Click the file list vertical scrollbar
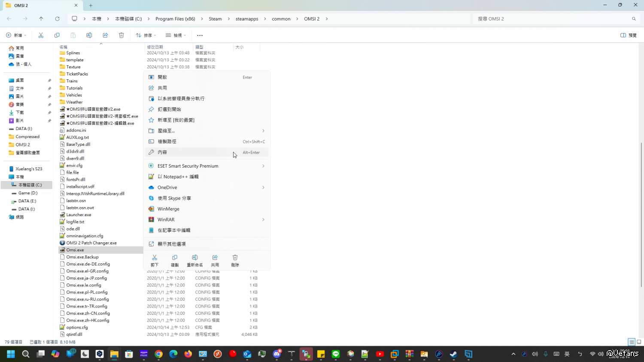The image size is (644, 362). [x=641, y=214]
